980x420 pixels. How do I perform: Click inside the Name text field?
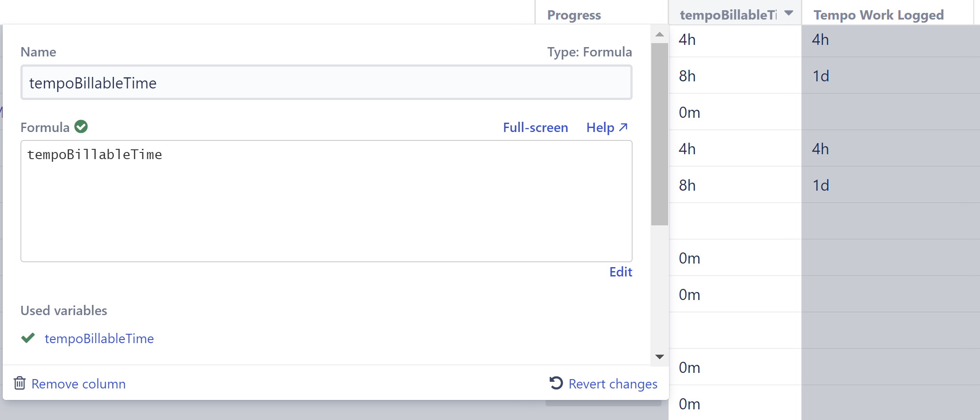(327, 82)
